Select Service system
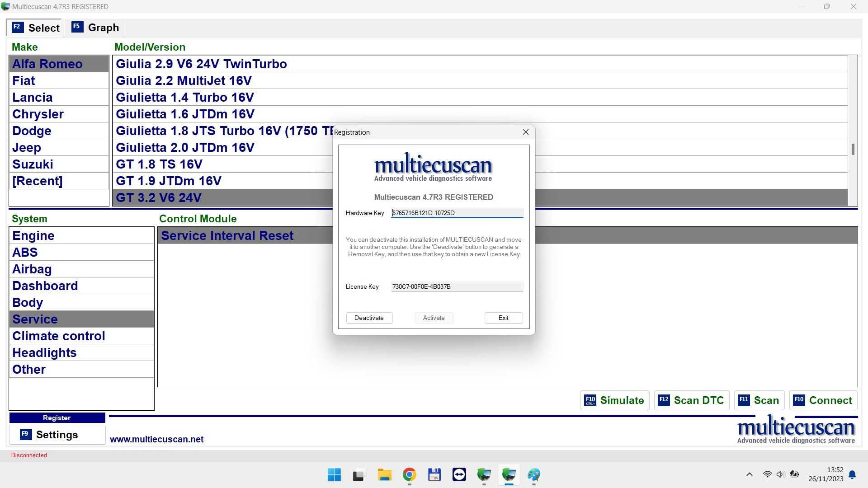This screenshot has height=488, width=868. (x=81, y=319)
